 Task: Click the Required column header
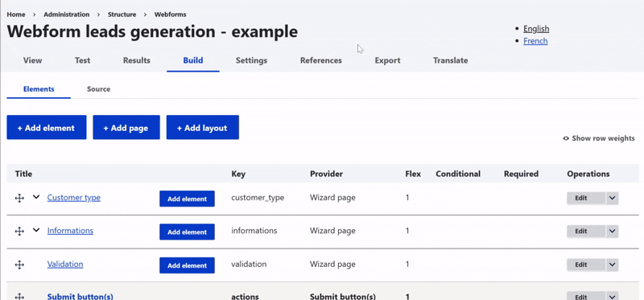(x=521, y=174)
